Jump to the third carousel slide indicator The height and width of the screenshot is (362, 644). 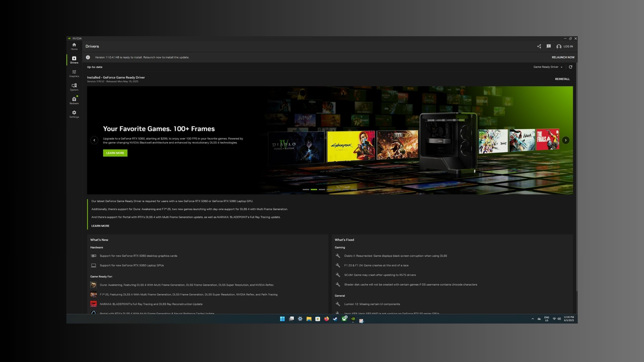pos(322,190)
